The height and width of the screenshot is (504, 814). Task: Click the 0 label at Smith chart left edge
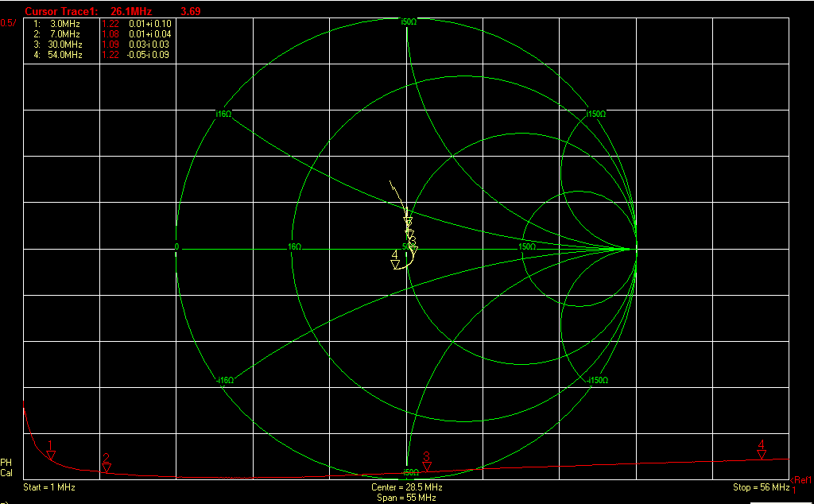[177, 247]
